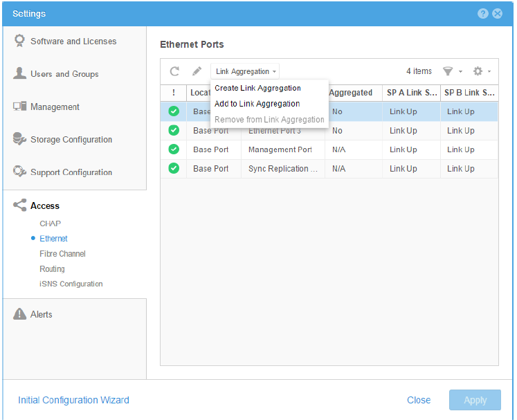The width and height of the screenshot is (517, 420).
Task: Open the Storage Configuration section
Action: pos(71,140)
